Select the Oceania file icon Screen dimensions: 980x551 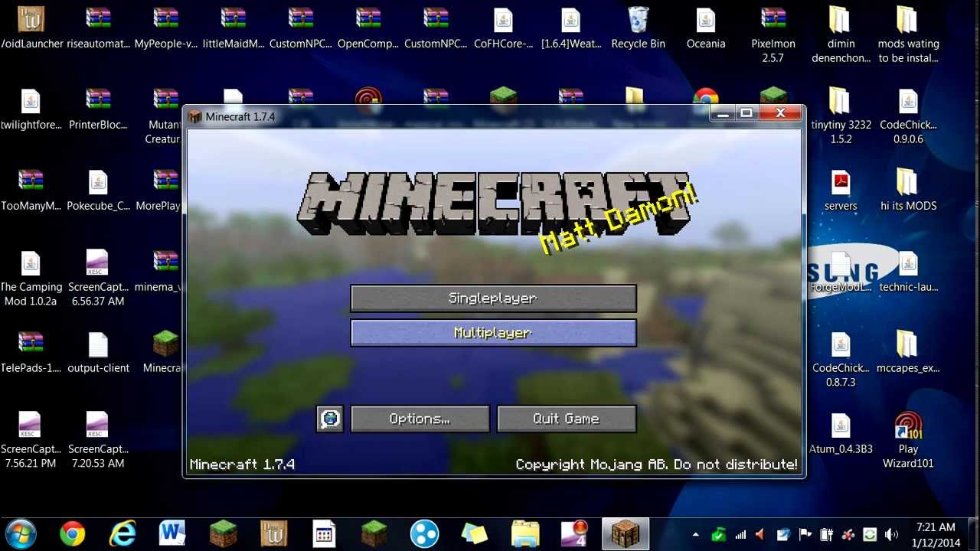coord(706,28)
